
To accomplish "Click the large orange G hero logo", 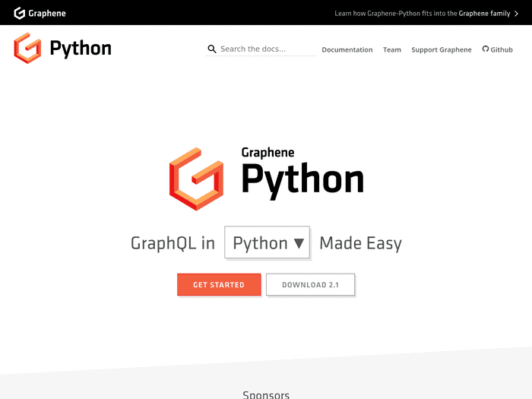I will 196,179.
